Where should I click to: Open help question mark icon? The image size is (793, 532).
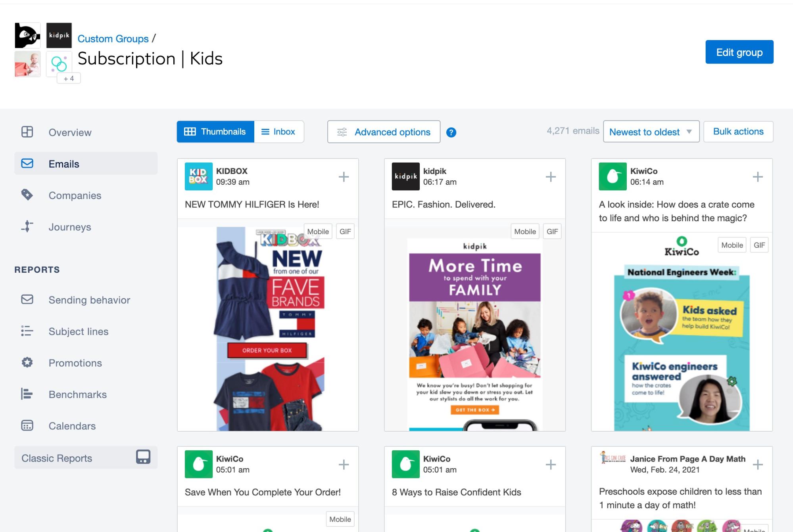pos(451,132)
